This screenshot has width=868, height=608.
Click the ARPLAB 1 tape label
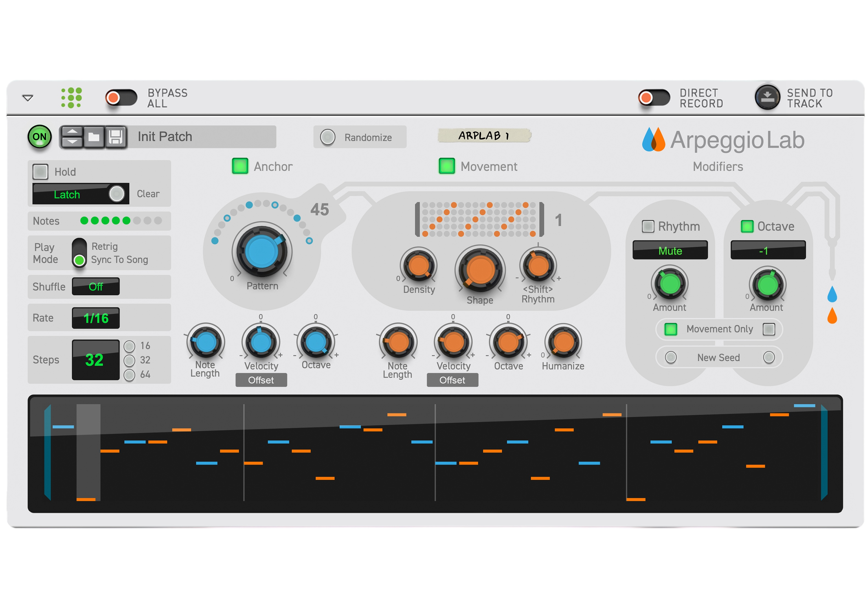[484, 135]
